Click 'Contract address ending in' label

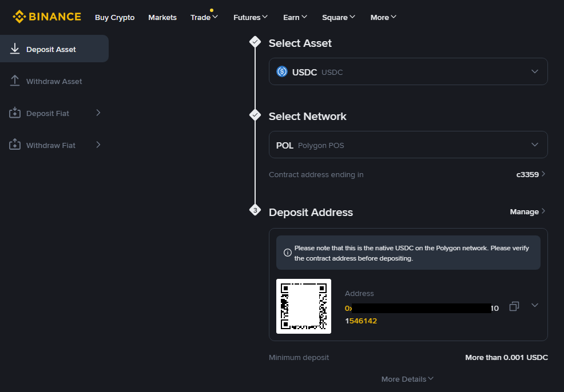click(x=316, y=175)
